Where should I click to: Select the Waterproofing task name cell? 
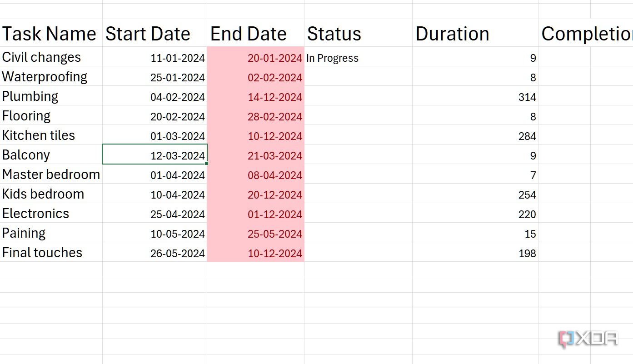pyautogui.click(x=45, y=77)
